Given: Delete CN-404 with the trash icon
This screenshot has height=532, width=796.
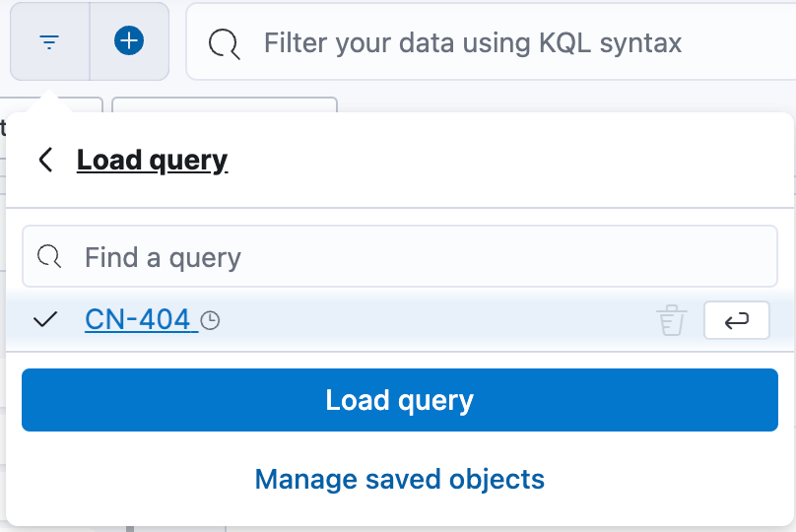Looking at the screenshot, I should pyautogui.click(x=672, y=320).
